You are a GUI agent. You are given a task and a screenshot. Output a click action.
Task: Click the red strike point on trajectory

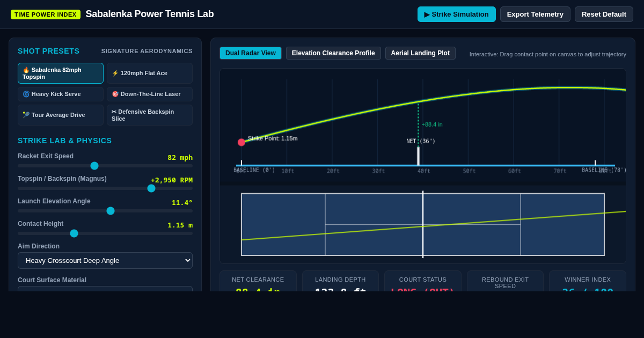click(241, 142)
